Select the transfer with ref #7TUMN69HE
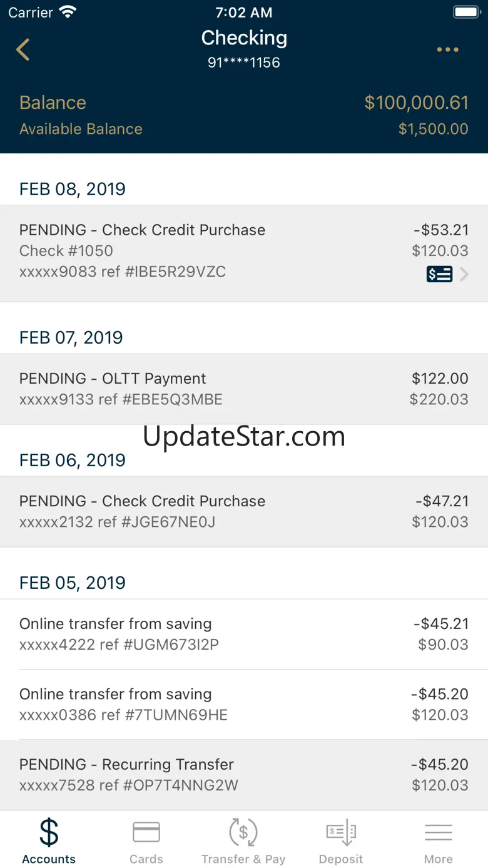Image resolution: width=488 pixels, height=868 pixels. coord(243,704)
